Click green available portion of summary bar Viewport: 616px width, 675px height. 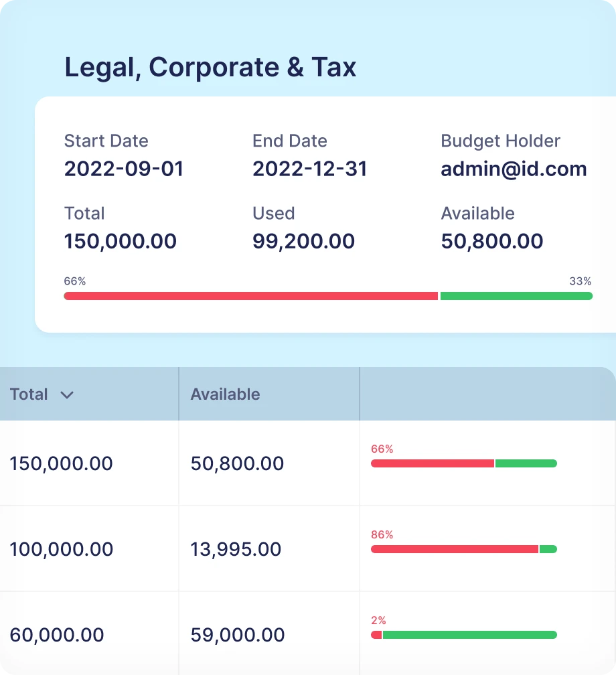[x=516, y=296]
